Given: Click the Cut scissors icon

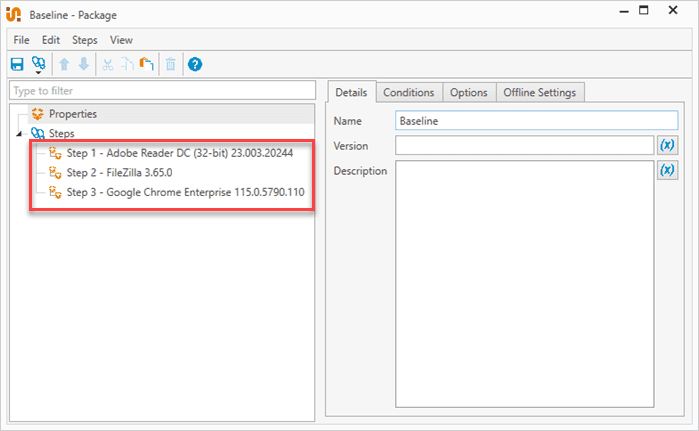Looking at the screenshot, I should coord(107,65).
